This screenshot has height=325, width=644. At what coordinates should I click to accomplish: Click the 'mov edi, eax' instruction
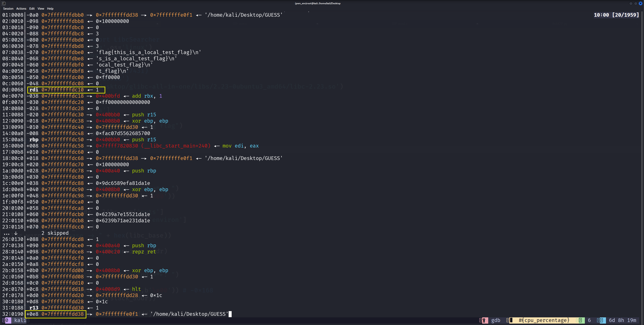[240, 146]
